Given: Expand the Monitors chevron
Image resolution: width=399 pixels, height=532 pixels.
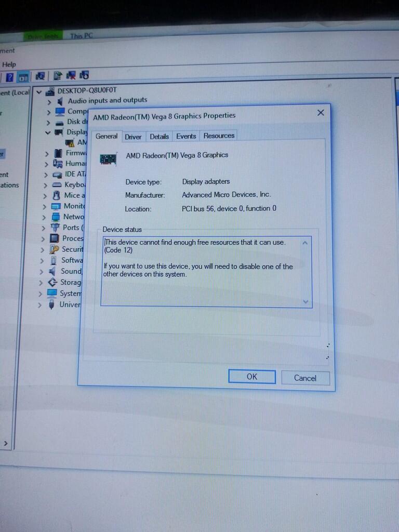Looking at the screenshot, I should (45, 207).
